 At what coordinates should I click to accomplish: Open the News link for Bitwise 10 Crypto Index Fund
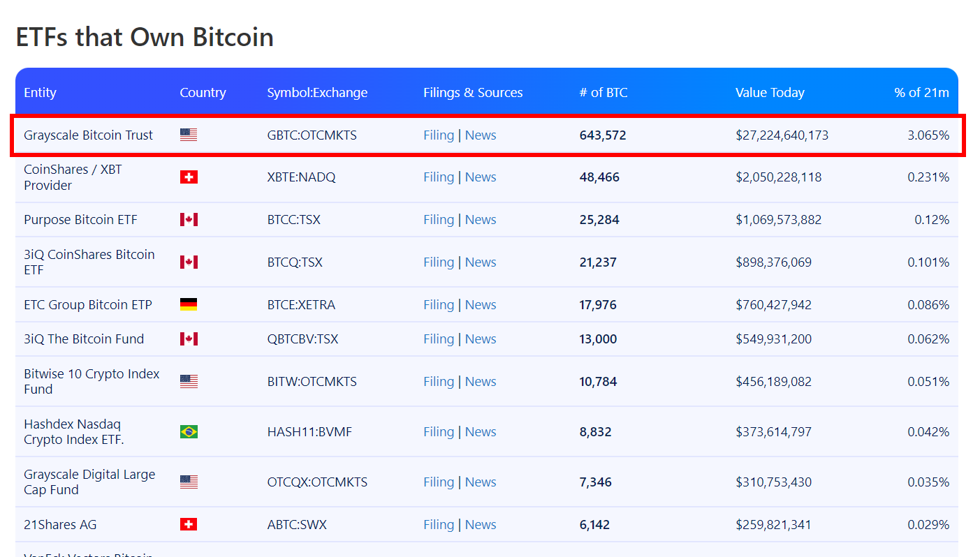(x=481, y=382)
